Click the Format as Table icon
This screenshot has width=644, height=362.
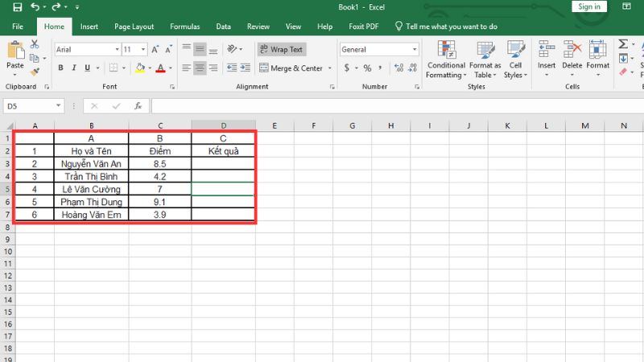485,60
